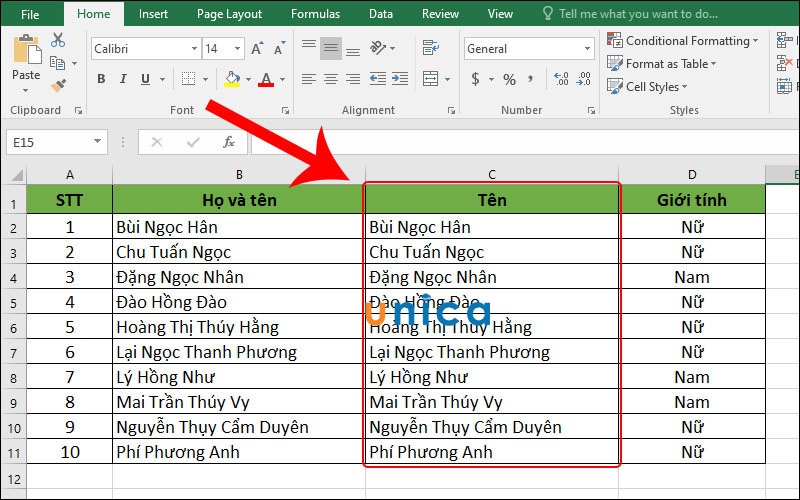Viewport: 800px width, 500px height.
Task: Launch Clipboard pane dialog launcher
Action: [x=78, y=110]
